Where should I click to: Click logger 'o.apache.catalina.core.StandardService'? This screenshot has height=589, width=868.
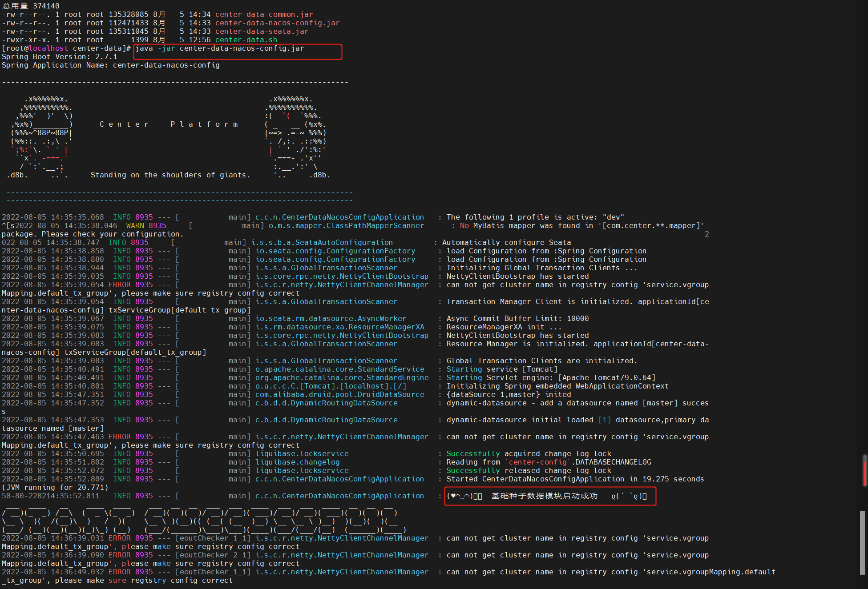coord(339,369)
